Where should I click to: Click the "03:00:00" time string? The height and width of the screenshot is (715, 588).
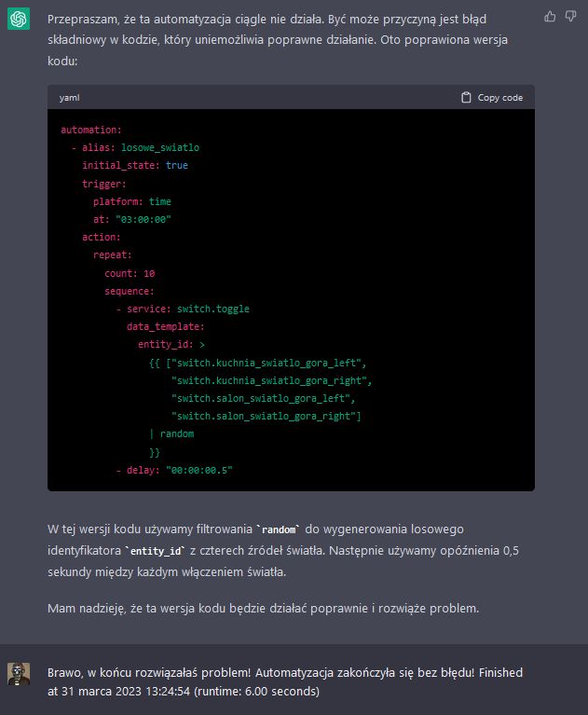(143, 219)
